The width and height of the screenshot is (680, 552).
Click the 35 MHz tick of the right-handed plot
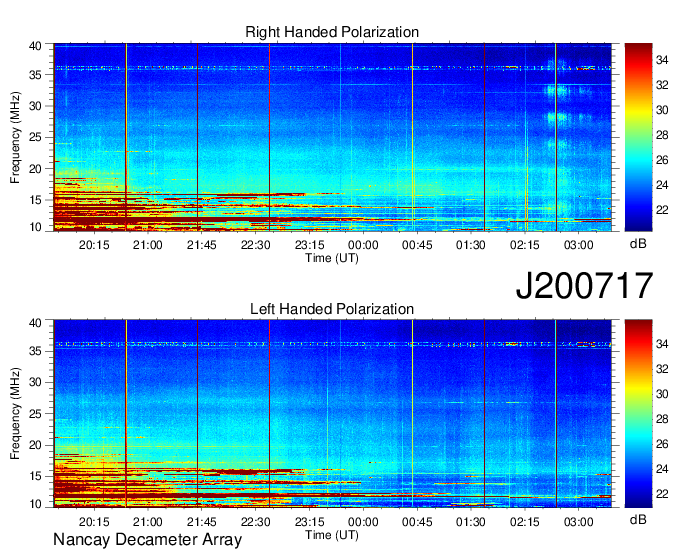pos(35,75)
